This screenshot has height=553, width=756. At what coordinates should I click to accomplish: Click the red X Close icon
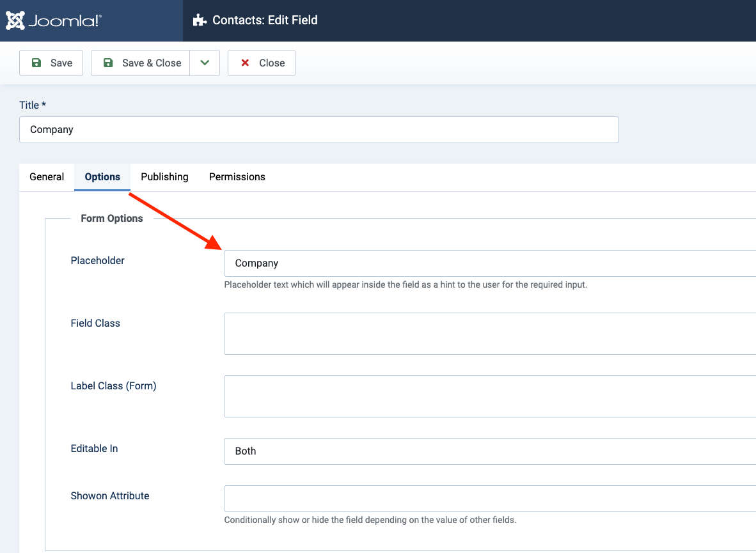click(x=245, y=63)
